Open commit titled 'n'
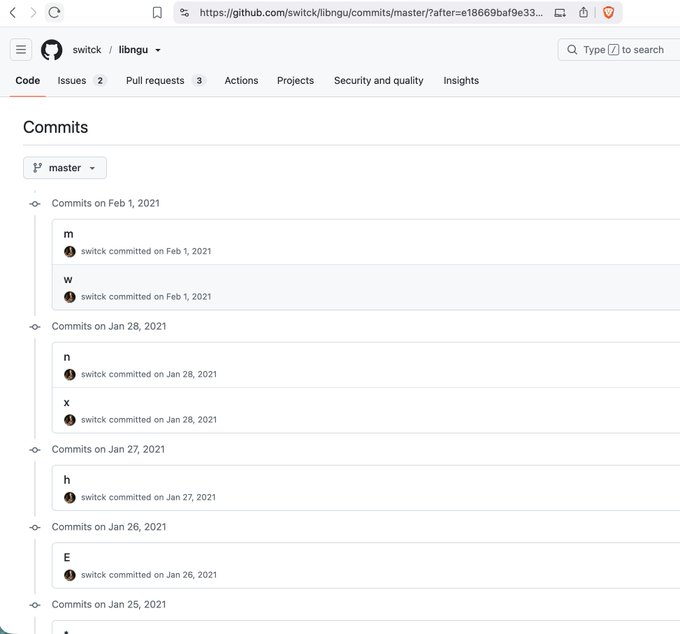 coord(67,357)
